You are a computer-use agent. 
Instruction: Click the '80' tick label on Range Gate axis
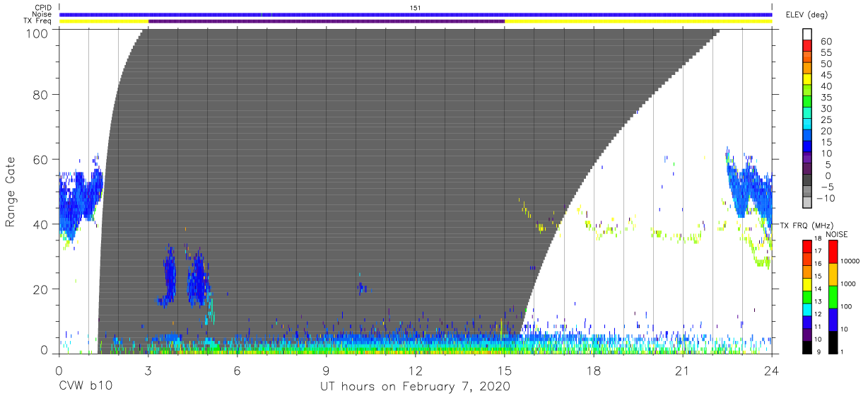[42, 94]
